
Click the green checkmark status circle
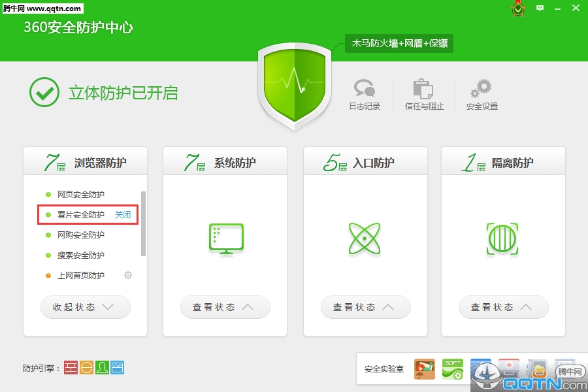click(x=44, y=92)
